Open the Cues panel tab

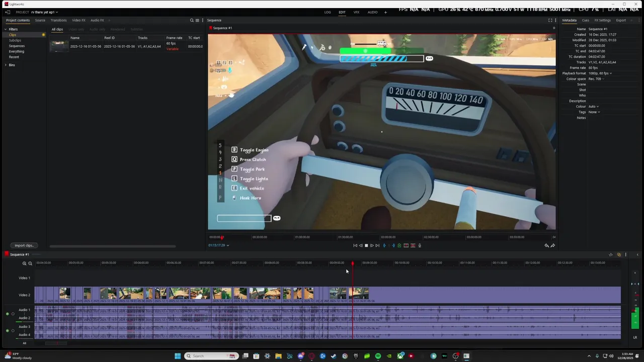point(585,20)
